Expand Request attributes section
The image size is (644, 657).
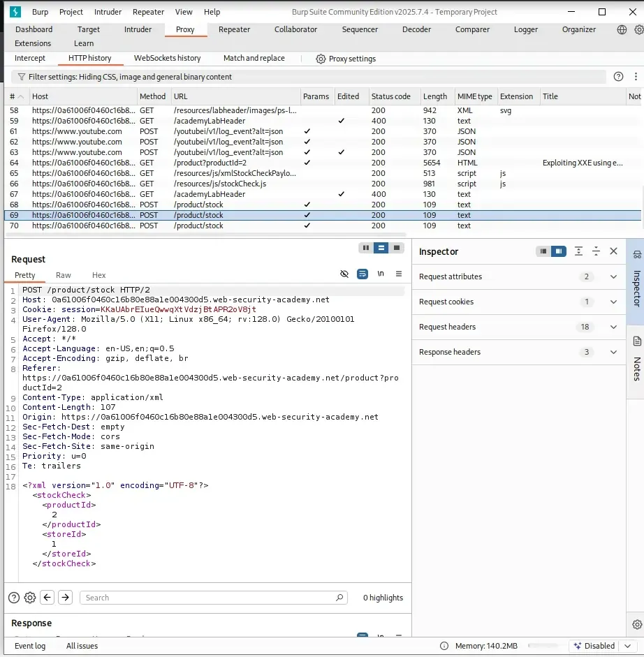click(x=613, y=277)
